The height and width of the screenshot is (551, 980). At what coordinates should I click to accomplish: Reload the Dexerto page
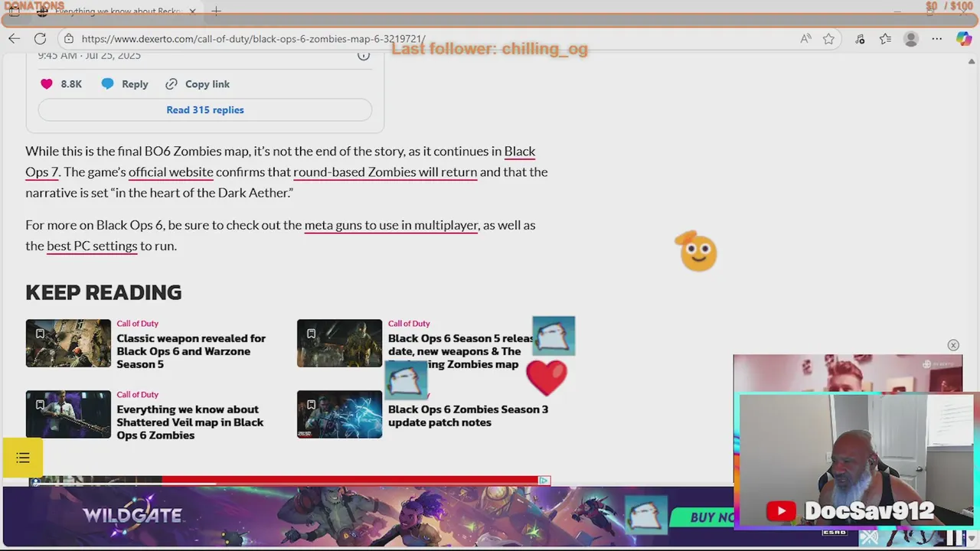(40, 38)
